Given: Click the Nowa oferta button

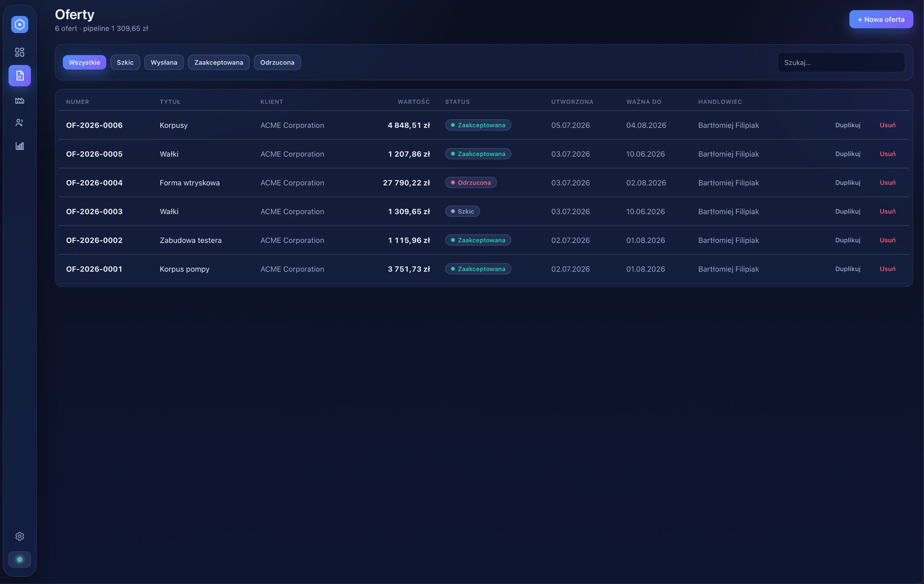Looking at the screenshot, I should click(x=881, y=19).
